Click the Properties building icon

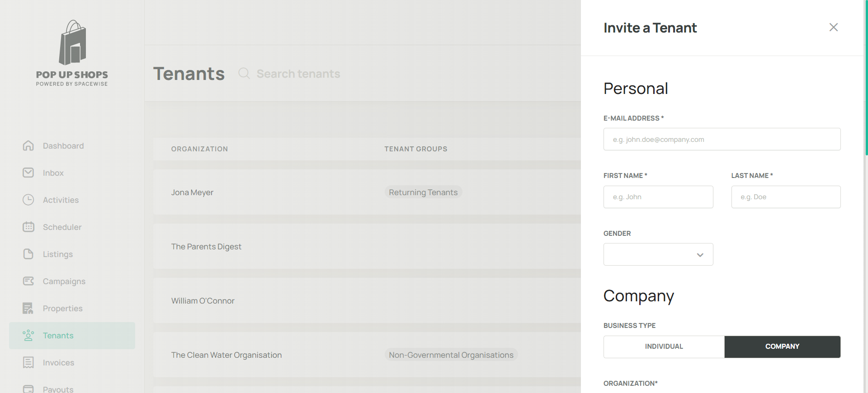point(28,308)
